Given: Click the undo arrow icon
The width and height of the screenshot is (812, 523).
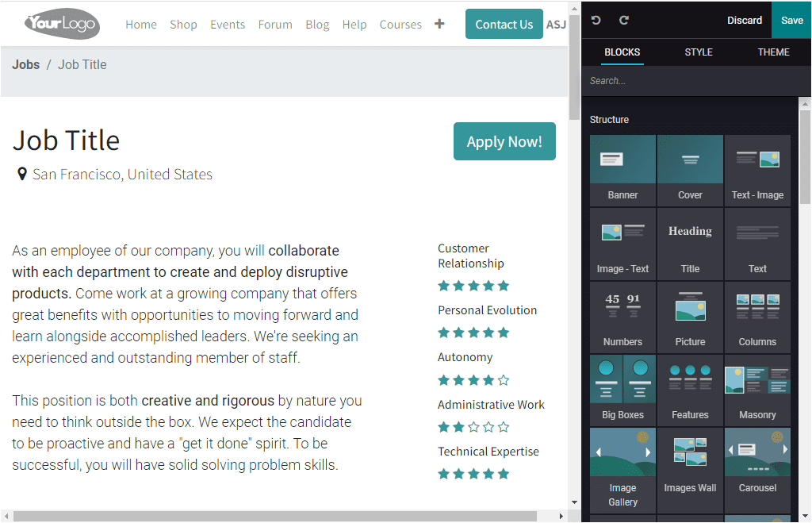Looking at the screenshot, I should pos(596,19).
